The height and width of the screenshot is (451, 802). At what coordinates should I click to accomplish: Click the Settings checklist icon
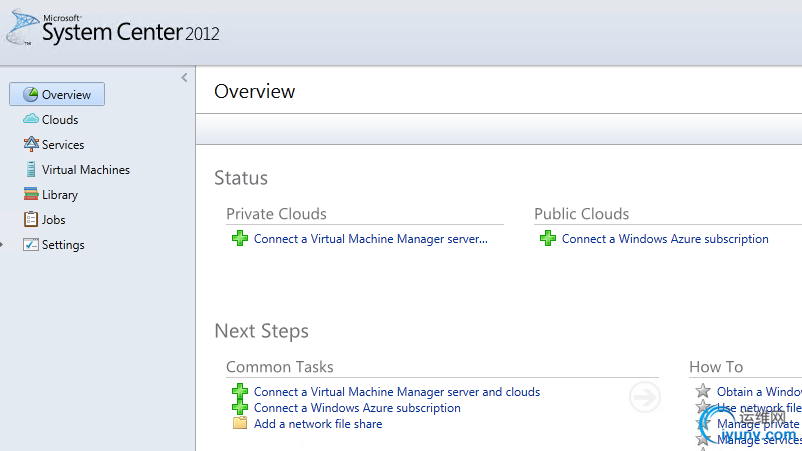coord(31,244)
